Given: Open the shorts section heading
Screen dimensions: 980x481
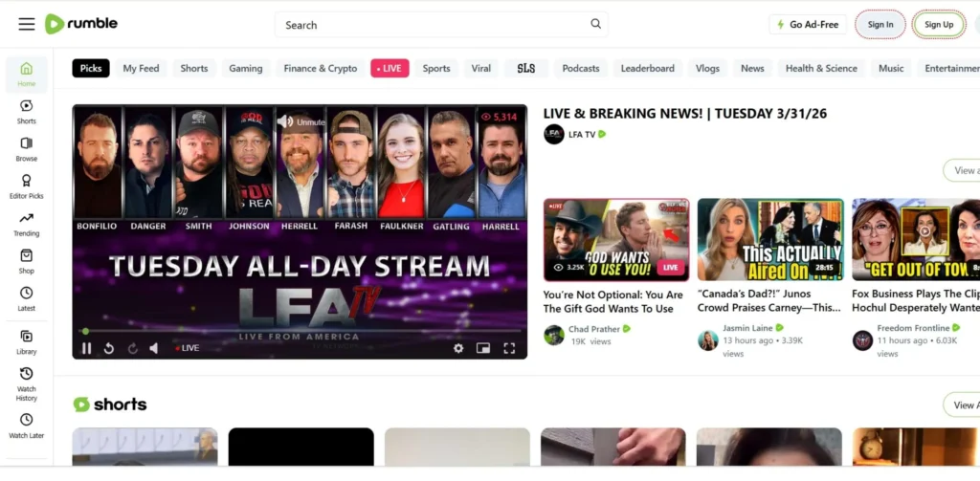Looking at the screenshot, I should pos(110,404).
